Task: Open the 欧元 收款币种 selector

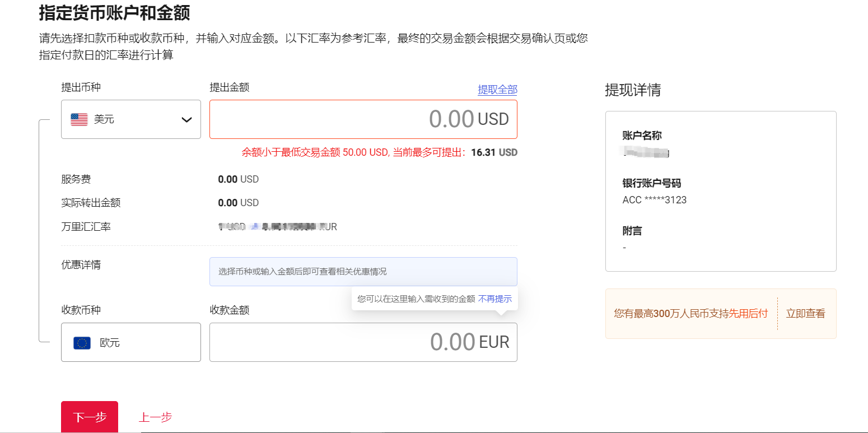Action: pyautogui.click(x=130, y=342)
